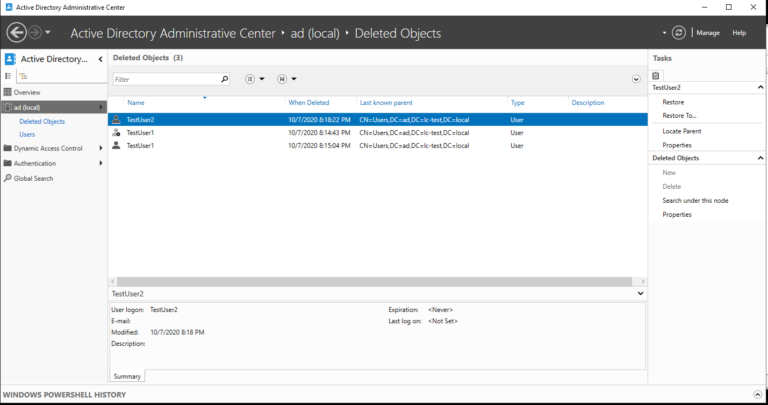Image resolution: width=768 pixels, height=405 pixels.
Task: Open Deleted Objects link in navigation
Action: point(42,121)
